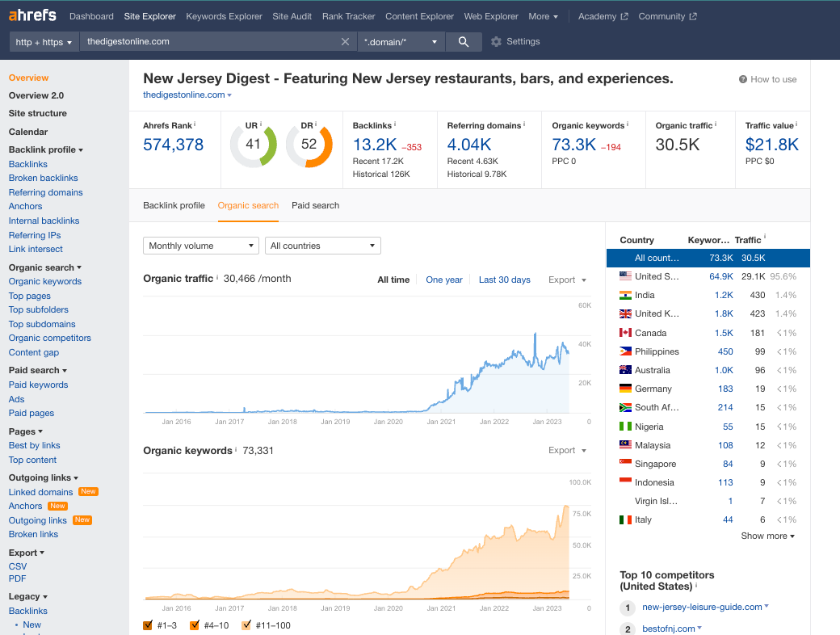Screen dimensions: 840x635
Task: Select the Organic search tab
Action: [x=248, y=206]
